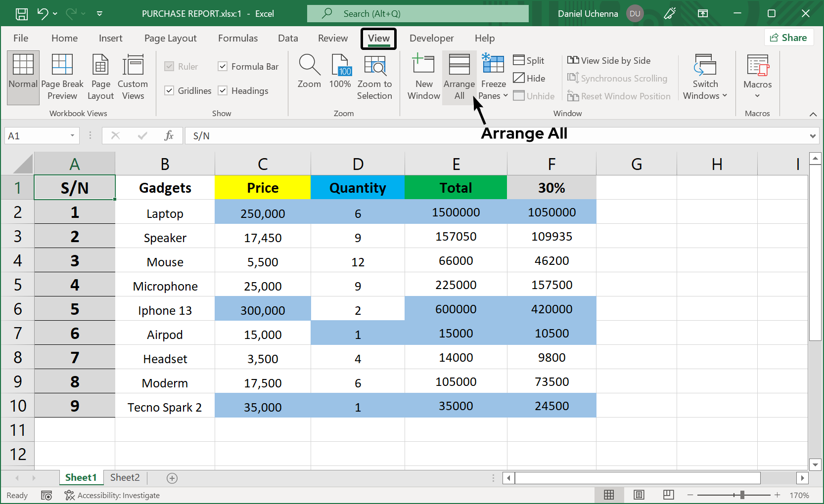Open the Macros dropdown arrow
Image resolution: width=824 pixels, height=504 pixels.
(x=757, y=94)
